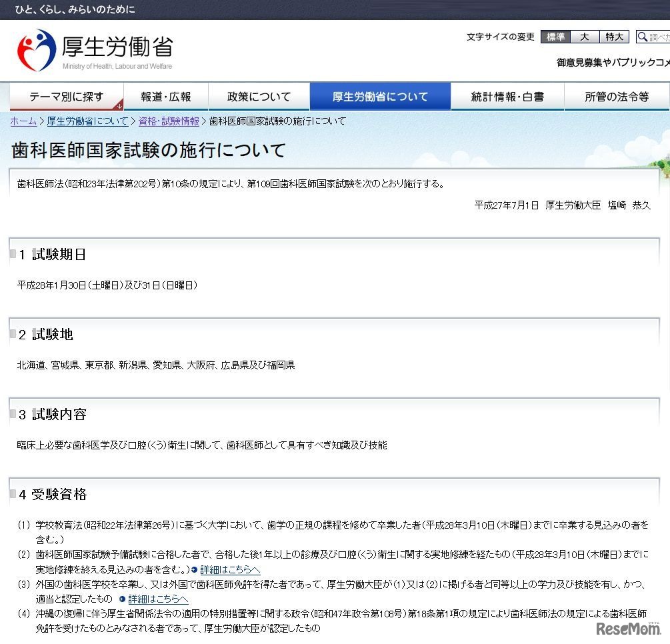Switch text size to 大
Image resolution: width=670 pixels, height=644 pixels.
tap(583, 37)
